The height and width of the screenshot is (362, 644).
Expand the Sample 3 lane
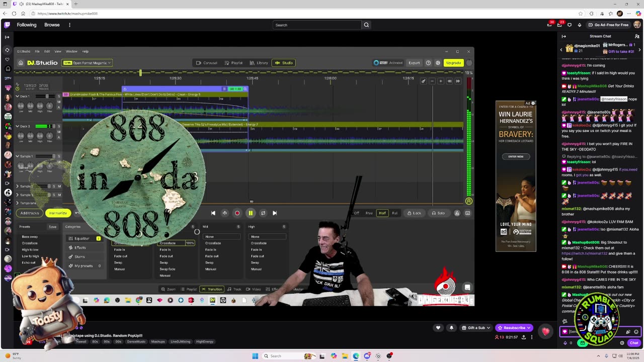point(17,195)
